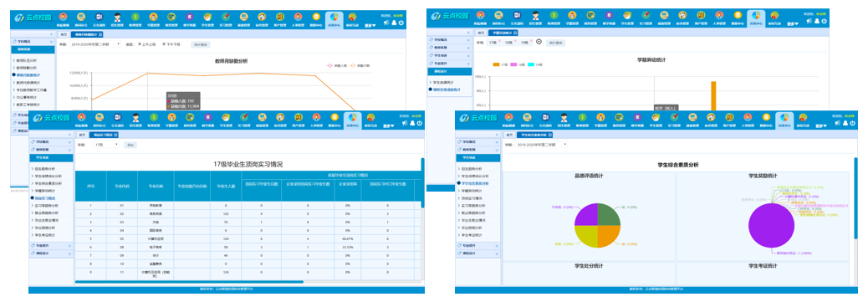Click plus add-grade icon in 学籍异动统计 window
Image resolution: width=868 pixels, height=302 pixels.
pos(539,42)
